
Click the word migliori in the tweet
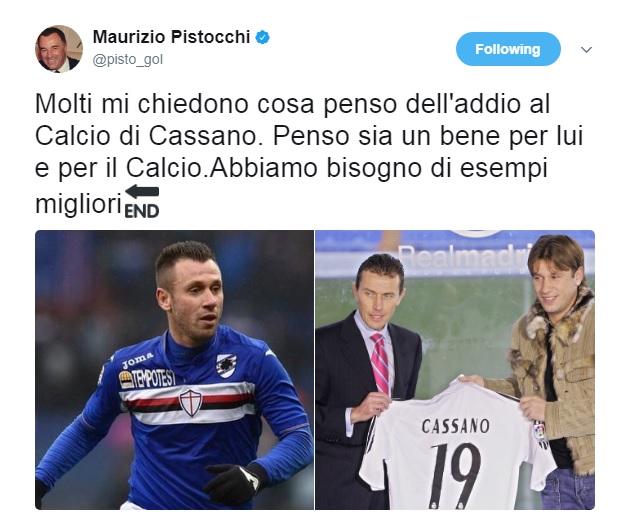(78, 204)
